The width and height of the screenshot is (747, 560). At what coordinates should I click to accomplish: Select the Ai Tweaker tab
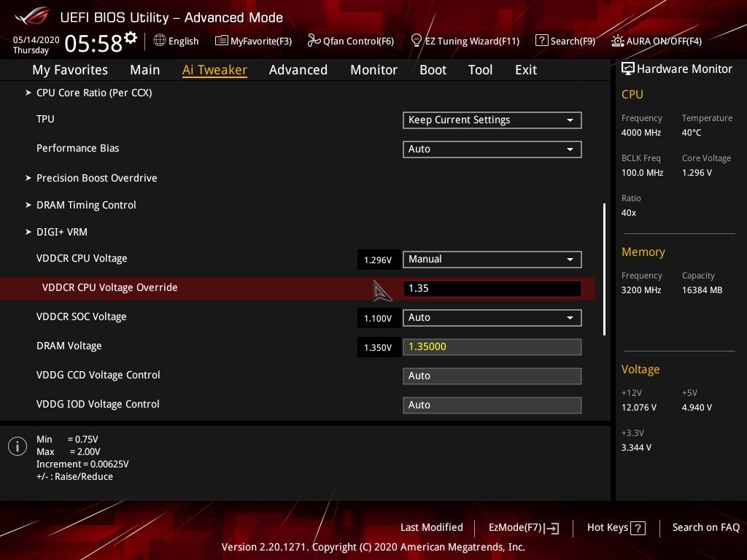pyautogui.click(x=214, y=70)
